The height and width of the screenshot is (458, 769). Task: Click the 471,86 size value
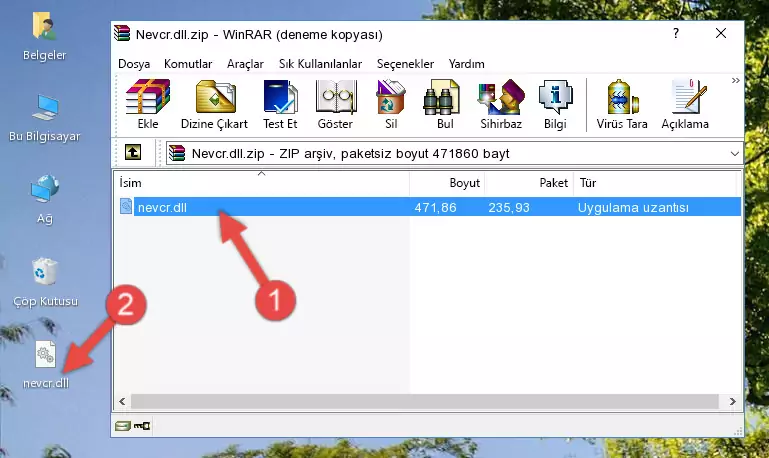[x=436, y=207]
